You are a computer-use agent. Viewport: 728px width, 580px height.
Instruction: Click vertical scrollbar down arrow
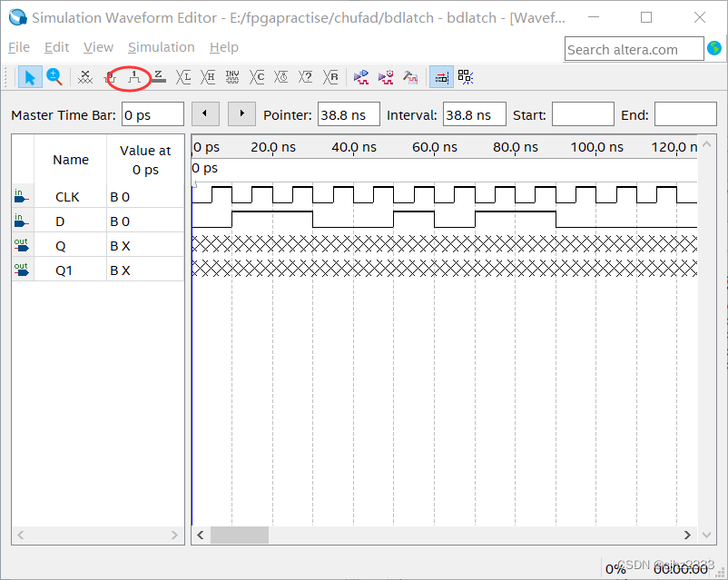706,535
